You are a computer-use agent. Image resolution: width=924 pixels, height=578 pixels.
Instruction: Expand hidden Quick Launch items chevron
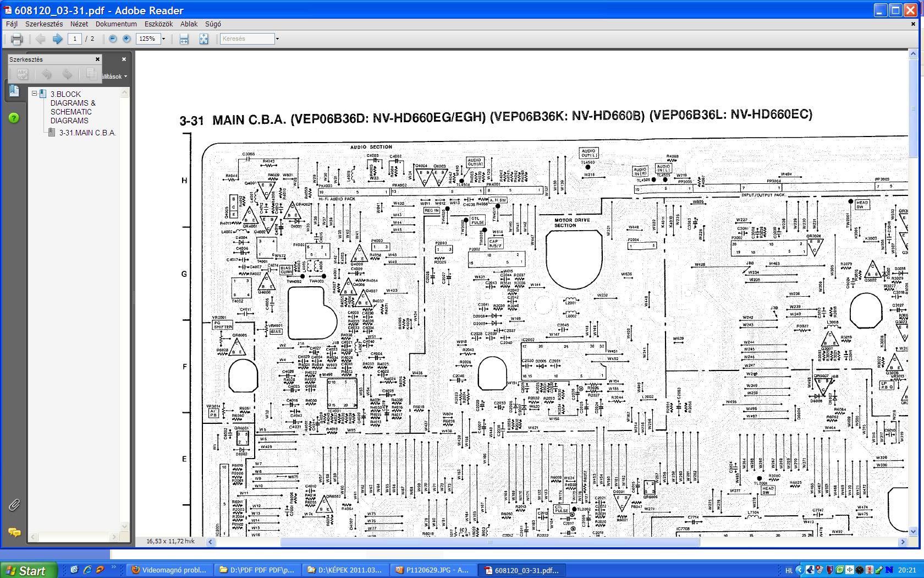114,568
